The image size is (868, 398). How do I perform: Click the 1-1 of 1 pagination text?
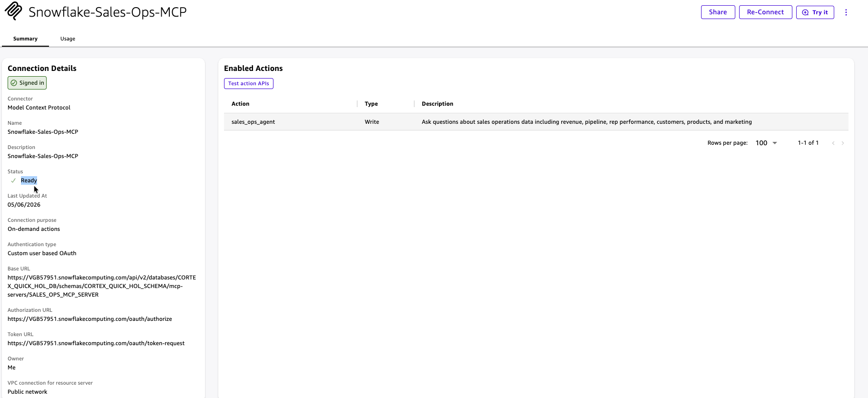tap(808, 143)
